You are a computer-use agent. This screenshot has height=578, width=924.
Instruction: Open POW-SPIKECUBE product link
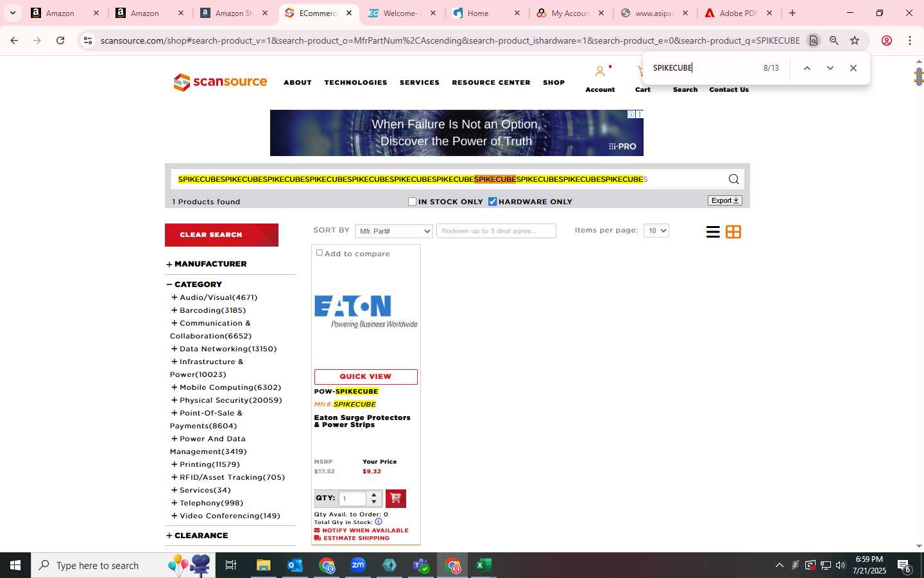click(x=346, y=391)
